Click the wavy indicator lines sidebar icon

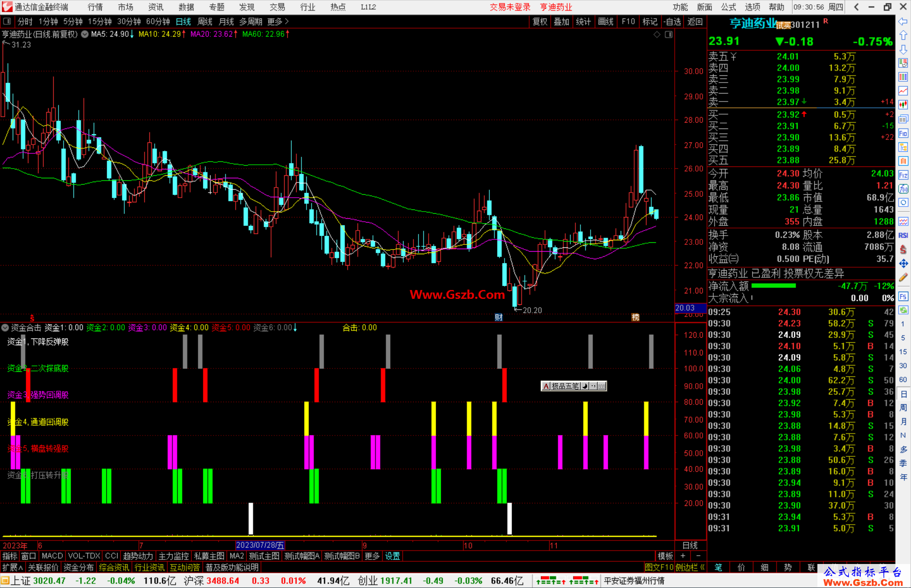click(x=903, y=221)
